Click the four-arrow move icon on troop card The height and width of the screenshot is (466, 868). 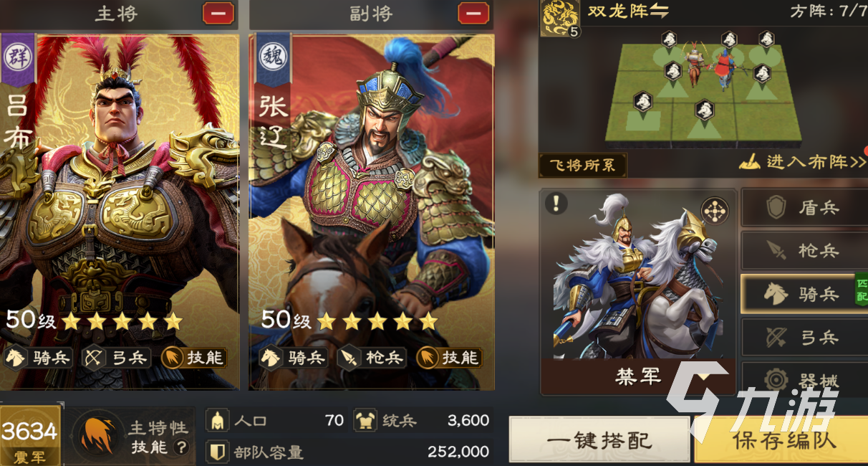[x=714, y=210]
